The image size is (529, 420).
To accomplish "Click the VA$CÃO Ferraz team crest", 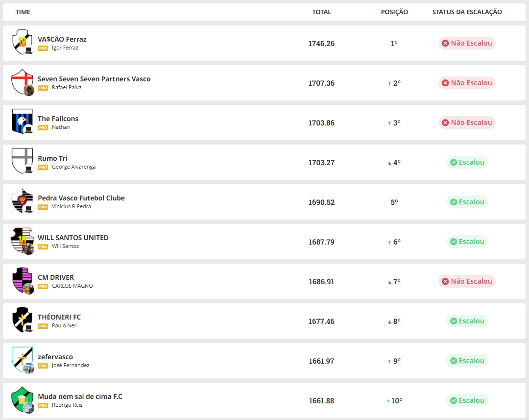I will tap(22, 42).
